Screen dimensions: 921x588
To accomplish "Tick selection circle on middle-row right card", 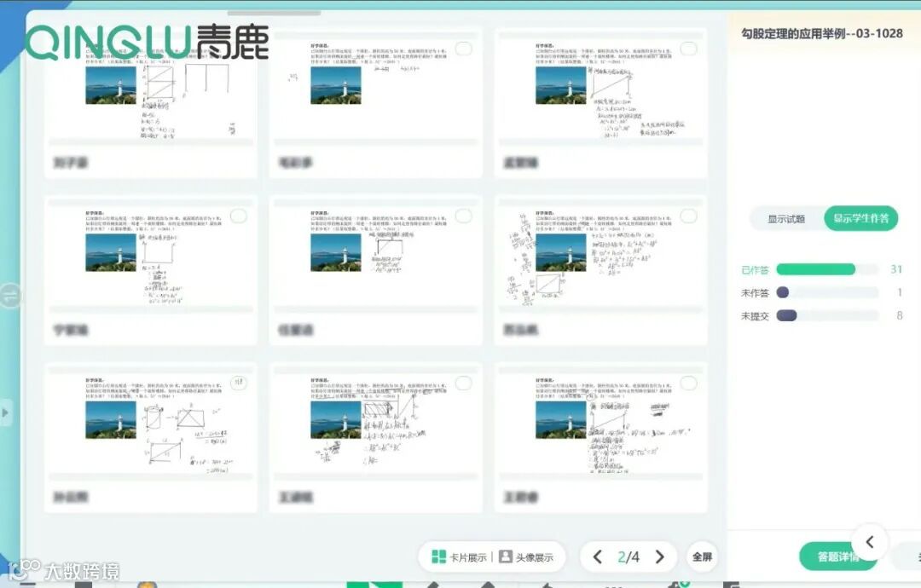I will [x=688, y=216].
